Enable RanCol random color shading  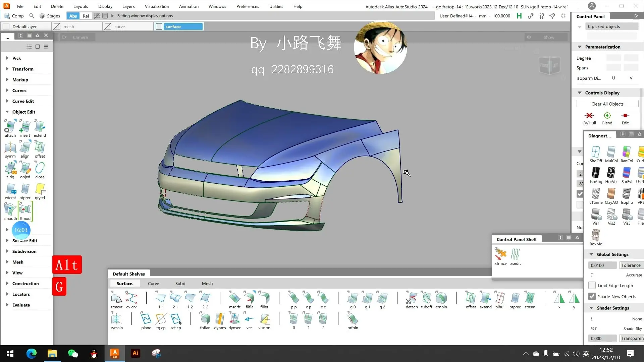(x=626, y=153)
